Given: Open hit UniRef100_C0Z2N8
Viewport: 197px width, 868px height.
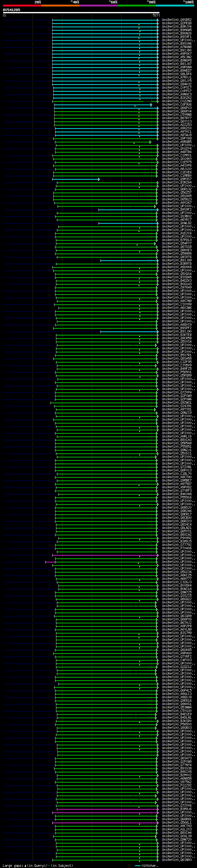Looking at the screenshot, I should [177, 101].
